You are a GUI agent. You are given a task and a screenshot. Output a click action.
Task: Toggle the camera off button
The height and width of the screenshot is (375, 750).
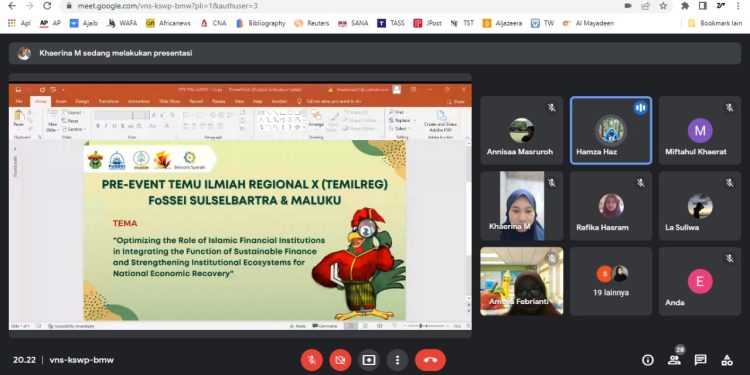(340, 360)
